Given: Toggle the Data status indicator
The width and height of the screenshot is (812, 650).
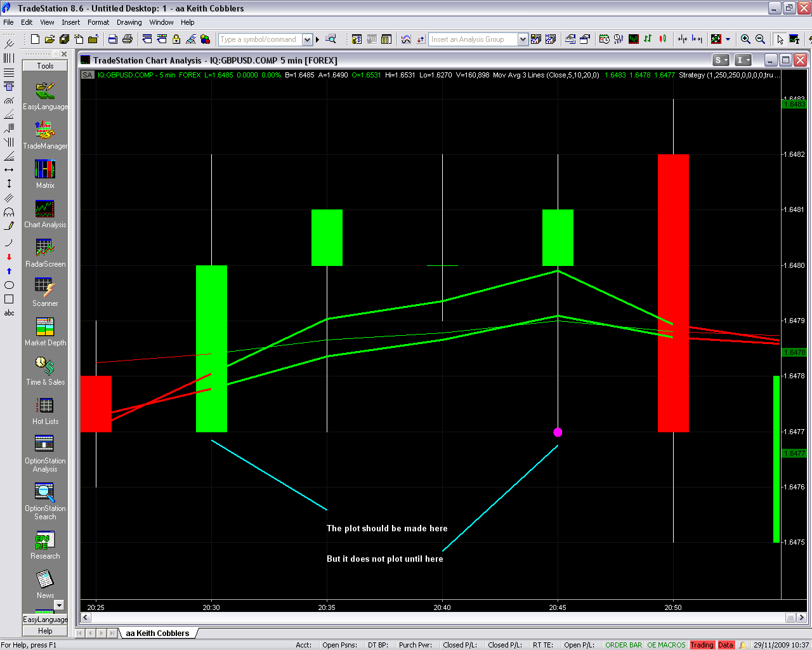Looking at the screenshot, I should click(x=726, y=645).
